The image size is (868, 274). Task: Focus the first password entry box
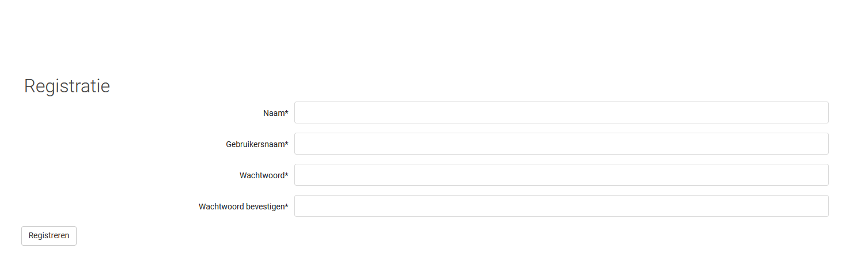[x=561, y=175]
